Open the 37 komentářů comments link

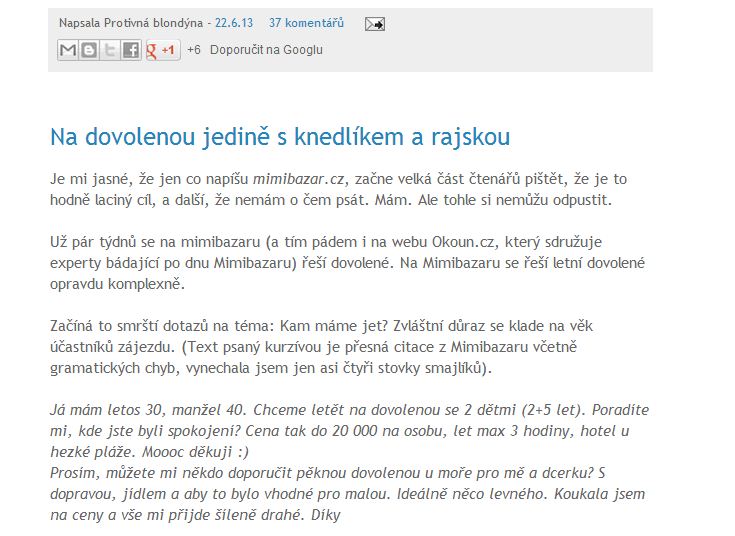306,23
